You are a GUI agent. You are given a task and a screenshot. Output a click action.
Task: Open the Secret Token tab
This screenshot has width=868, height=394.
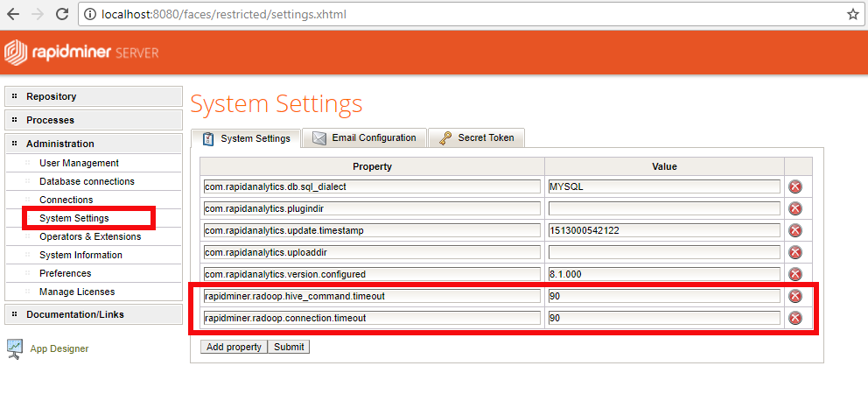pos(476,138)
